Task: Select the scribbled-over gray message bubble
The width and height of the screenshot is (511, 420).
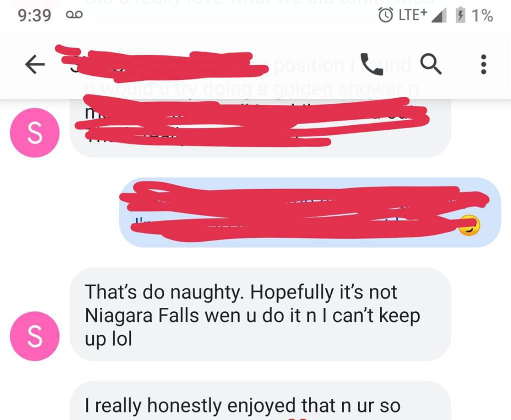Action: click(x=260, y=127)
